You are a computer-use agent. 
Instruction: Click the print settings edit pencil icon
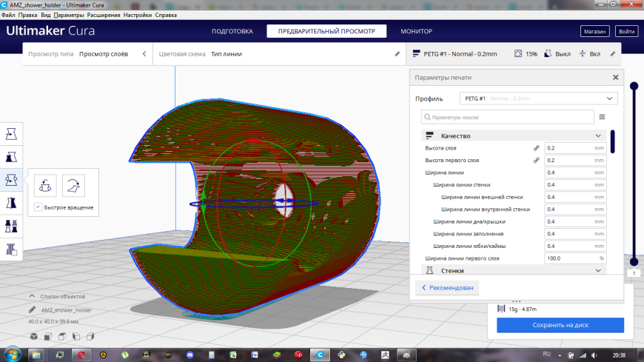tap(613, 54)
